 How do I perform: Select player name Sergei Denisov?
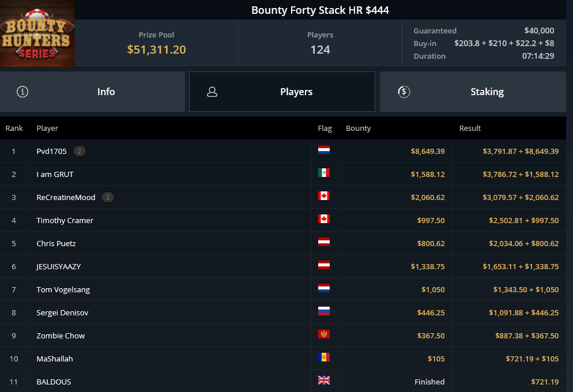pyautogui.click(x=62, y=312)
